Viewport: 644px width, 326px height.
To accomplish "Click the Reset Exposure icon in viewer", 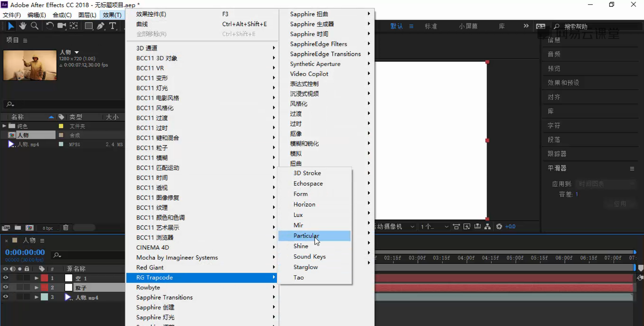I will [x=499, y=227].
